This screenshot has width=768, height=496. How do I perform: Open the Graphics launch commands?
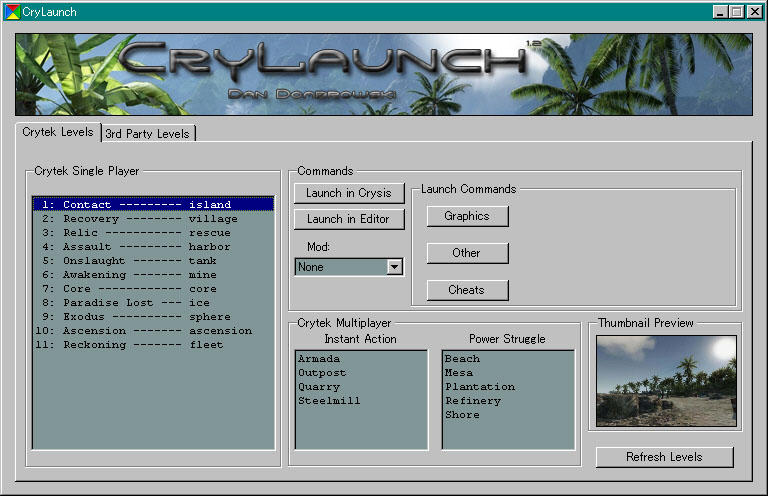(467, 216)
